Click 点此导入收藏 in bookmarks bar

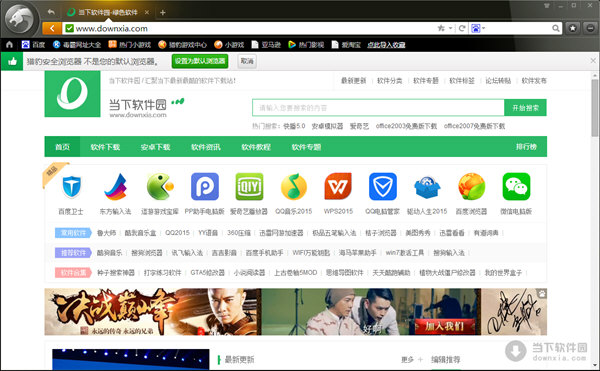[386, 45]
